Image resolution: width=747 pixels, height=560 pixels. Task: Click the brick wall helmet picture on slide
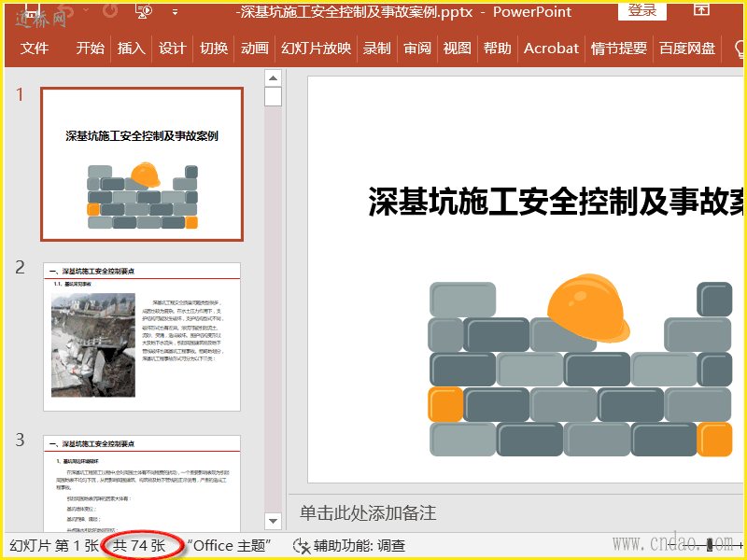581,365
